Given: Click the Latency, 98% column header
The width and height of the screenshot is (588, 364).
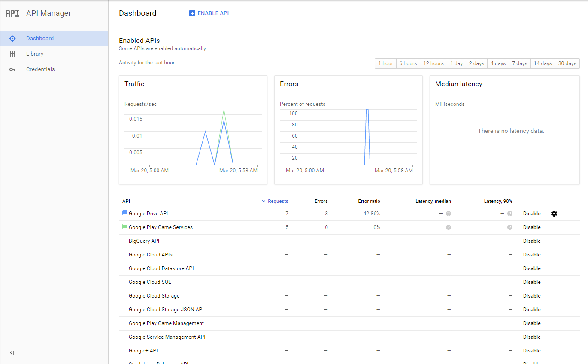Looking at the screenshot, I should [498, 201].
